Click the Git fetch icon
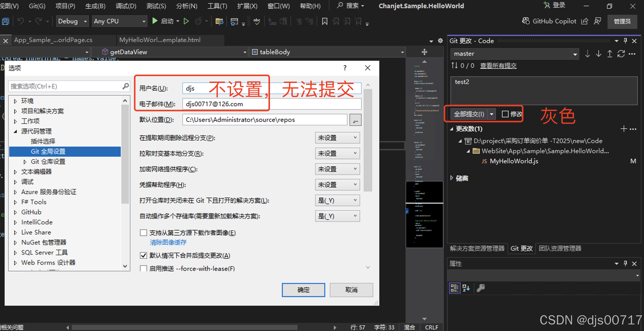This screenshot has width=644, height=331. [587, 54]
